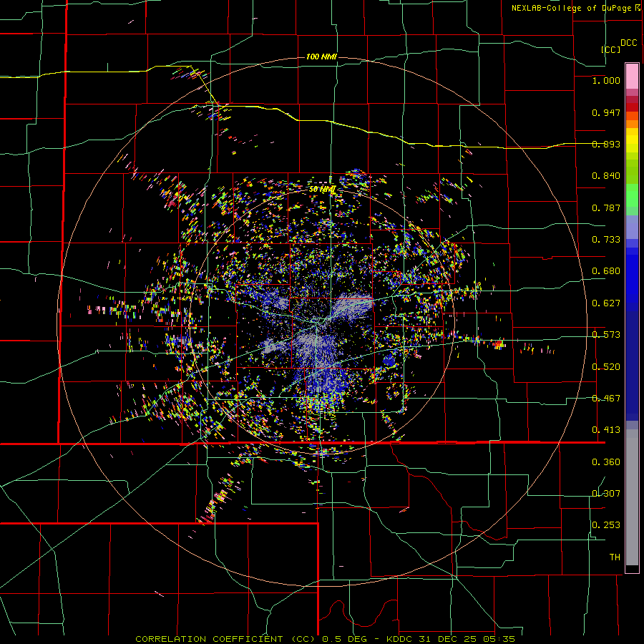
Task: Click the 0.733 scale value
Action: (606, 240)
